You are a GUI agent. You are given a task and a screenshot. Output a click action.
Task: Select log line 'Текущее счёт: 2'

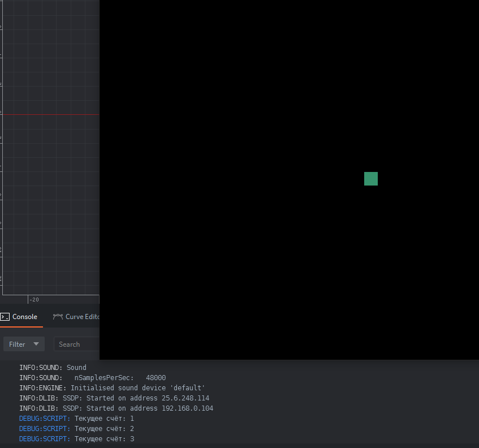coord(76,429)
